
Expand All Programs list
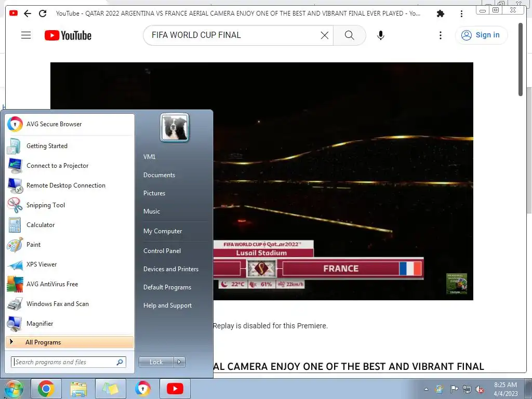point(70,342)
